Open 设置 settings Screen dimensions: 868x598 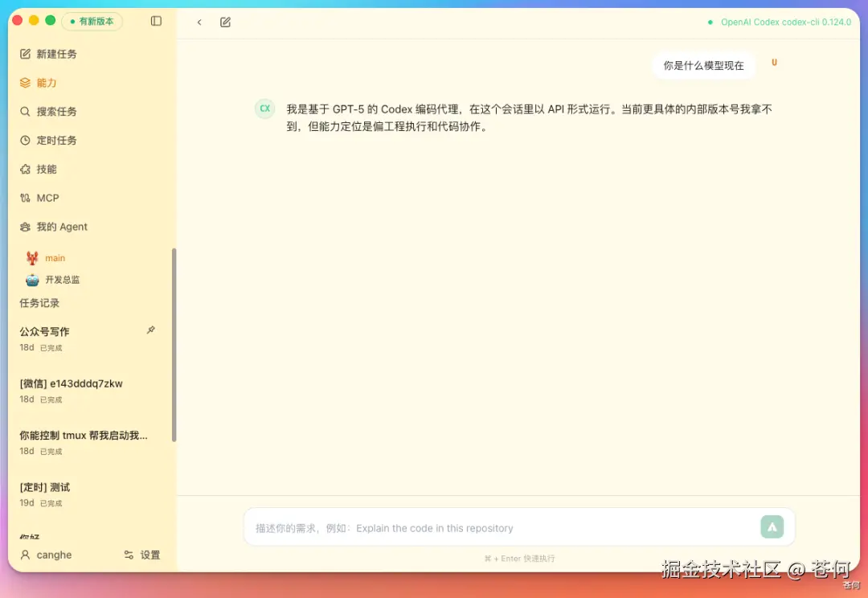[x=142, y=555]
